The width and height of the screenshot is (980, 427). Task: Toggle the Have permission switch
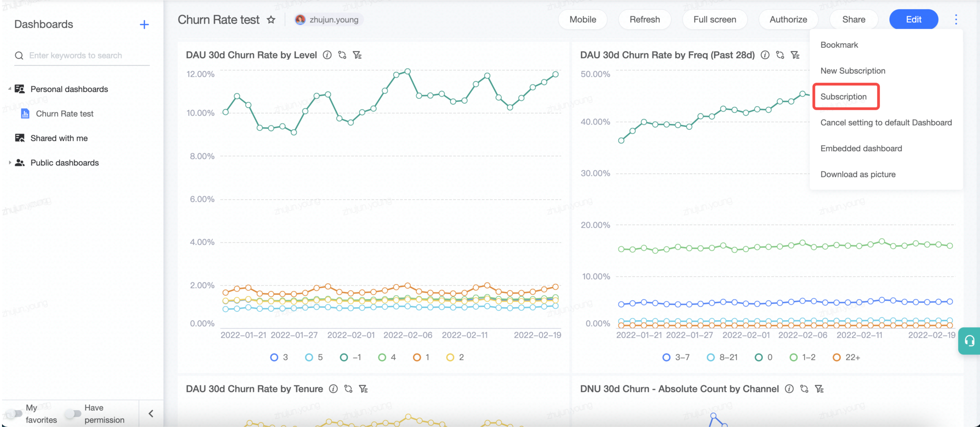point(73,414)
